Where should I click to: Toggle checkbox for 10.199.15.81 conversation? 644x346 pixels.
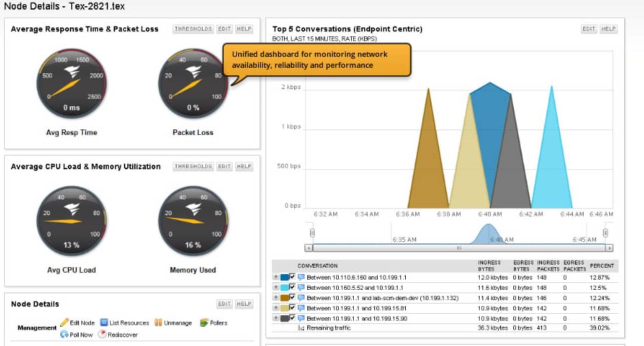click(x=292, y=308)
